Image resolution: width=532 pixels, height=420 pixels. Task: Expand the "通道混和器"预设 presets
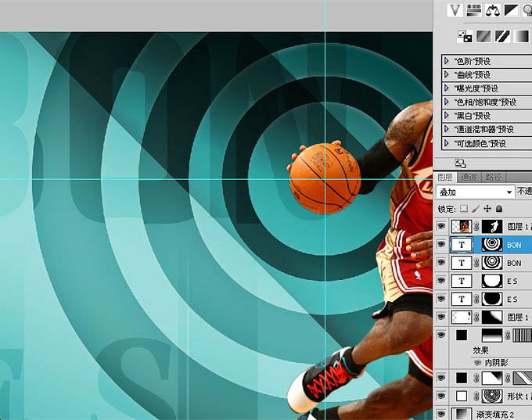(447, 128)
